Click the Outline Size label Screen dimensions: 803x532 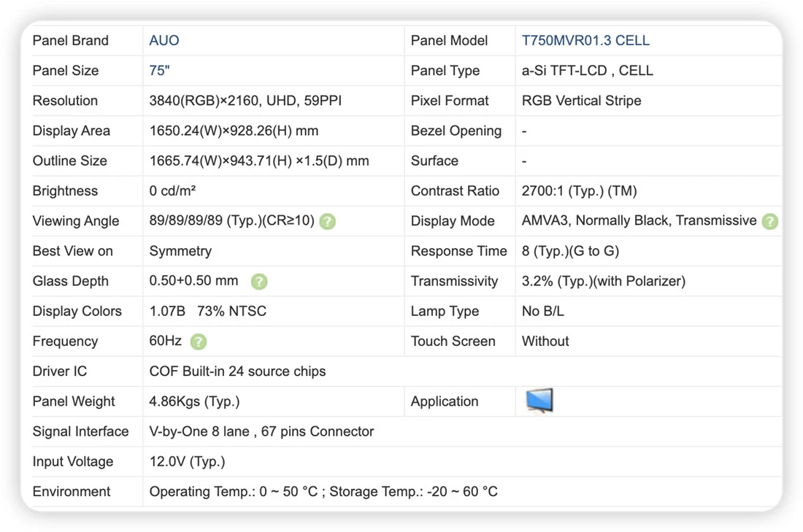69,161
